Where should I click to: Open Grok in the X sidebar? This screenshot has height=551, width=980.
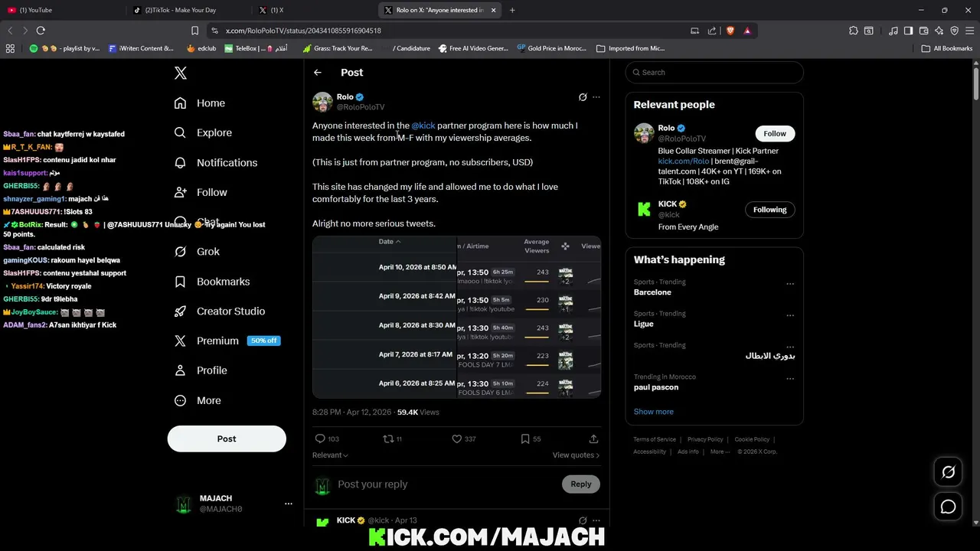click(197, 252)
